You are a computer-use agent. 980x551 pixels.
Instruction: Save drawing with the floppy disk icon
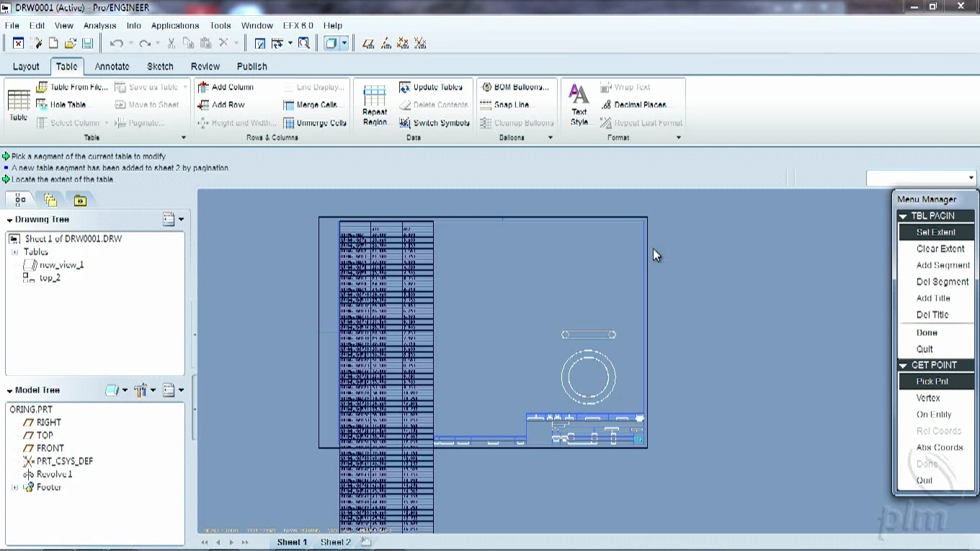point(87,43)
